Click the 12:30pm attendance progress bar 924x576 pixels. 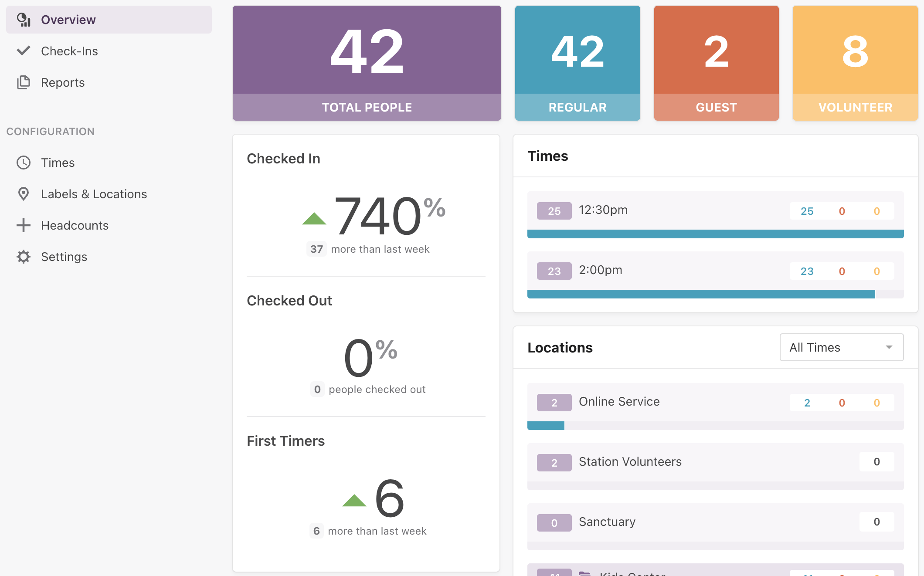(x=716, y=234)
